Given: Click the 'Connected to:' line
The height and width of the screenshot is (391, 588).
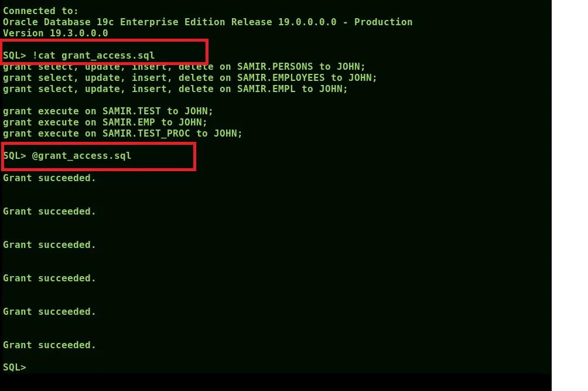Looking at the screenshot, I should [40, 11].
